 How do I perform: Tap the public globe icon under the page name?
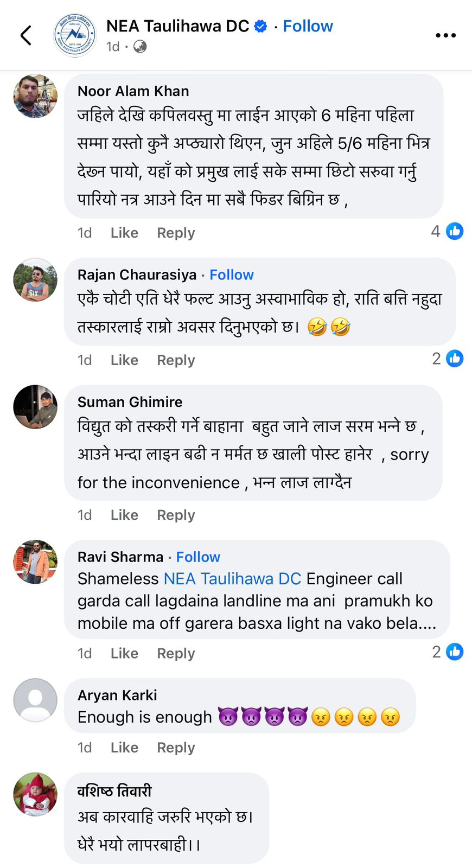[x=140, y=47]
